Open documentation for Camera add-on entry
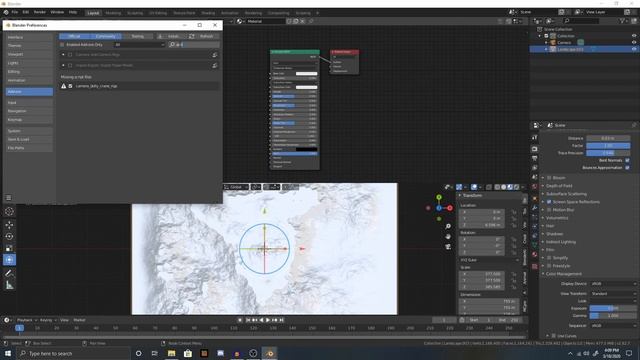Viewport: 640px width, 360px height. 215,55
